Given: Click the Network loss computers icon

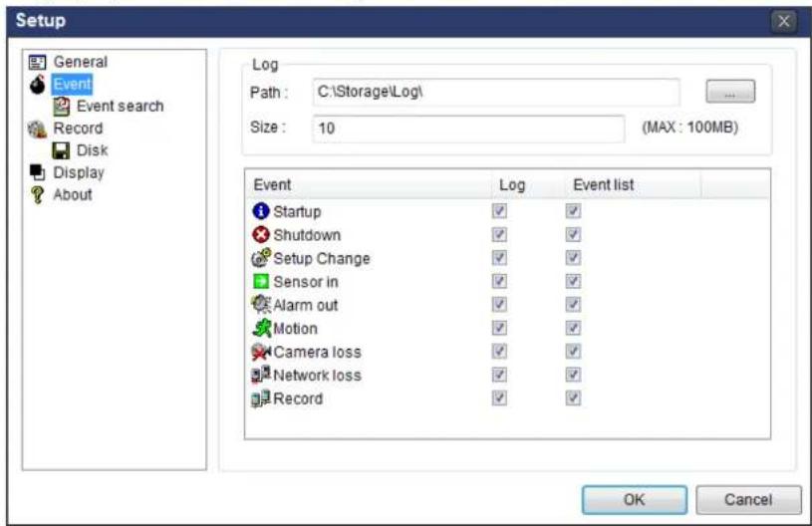Looking at the screenshot, I should click(261, 375).
